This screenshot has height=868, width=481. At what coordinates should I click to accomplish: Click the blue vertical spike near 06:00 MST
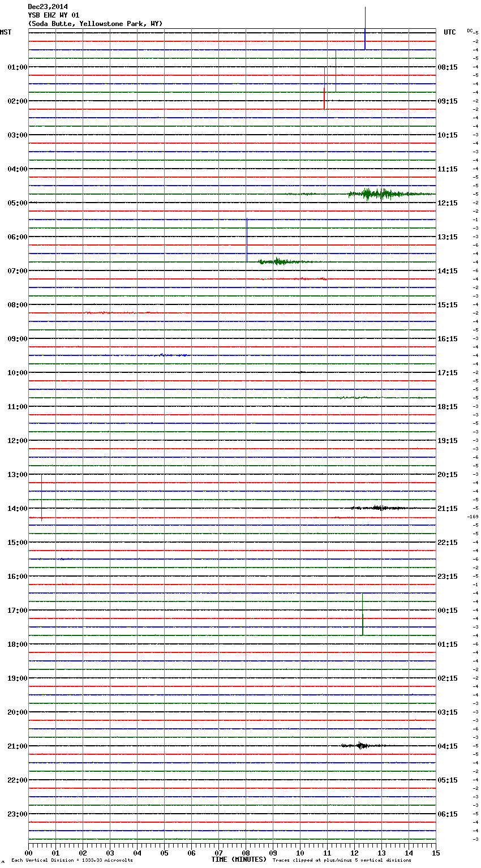click(x=247, y=240)
